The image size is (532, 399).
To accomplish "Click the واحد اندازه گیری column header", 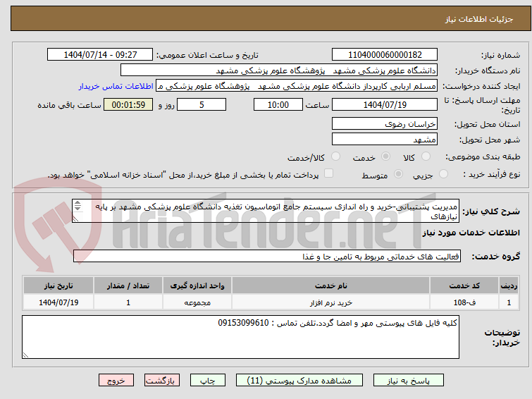I will click(197, 286).
